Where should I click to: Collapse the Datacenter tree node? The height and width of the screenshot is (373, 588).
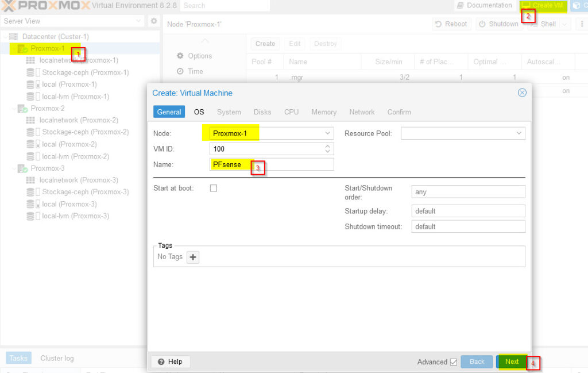[x=5, y=36]
